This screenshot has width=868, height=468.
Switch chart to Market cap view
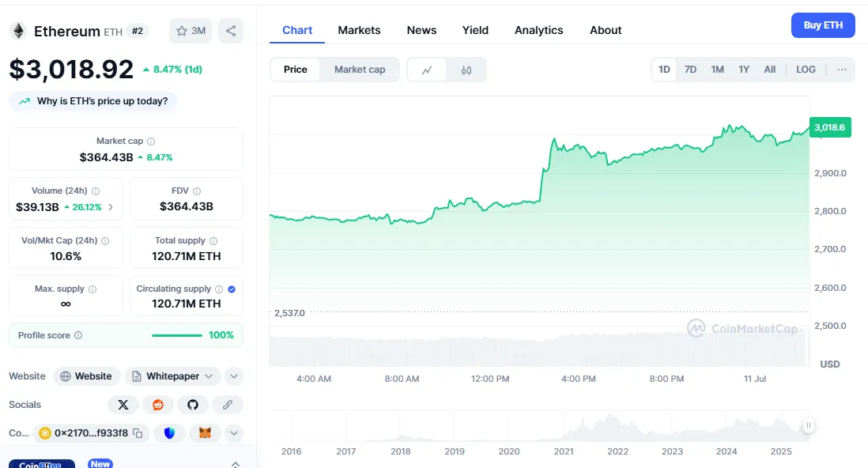click(360, 70)
